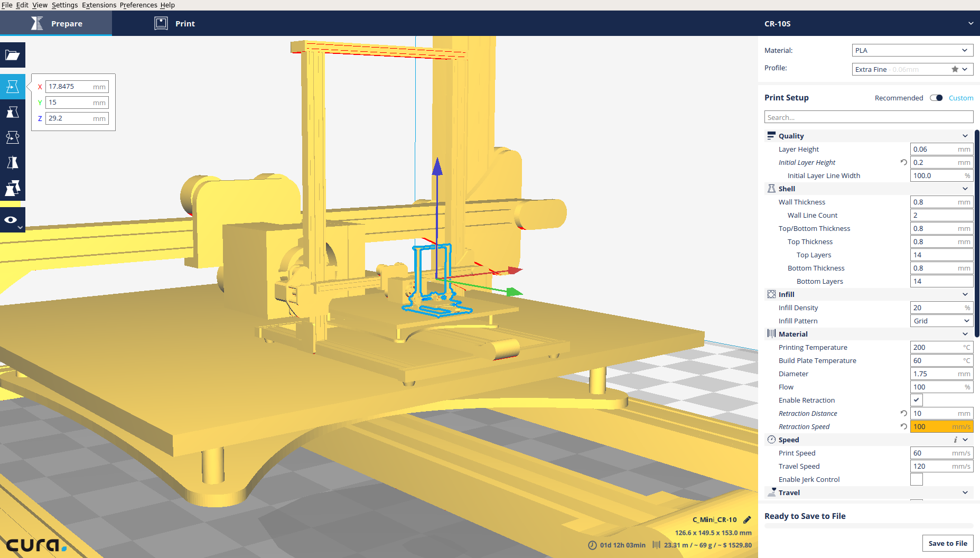Select the Rotate tool icon
This screenshot has width=980, height=558.
pos(13,137)
